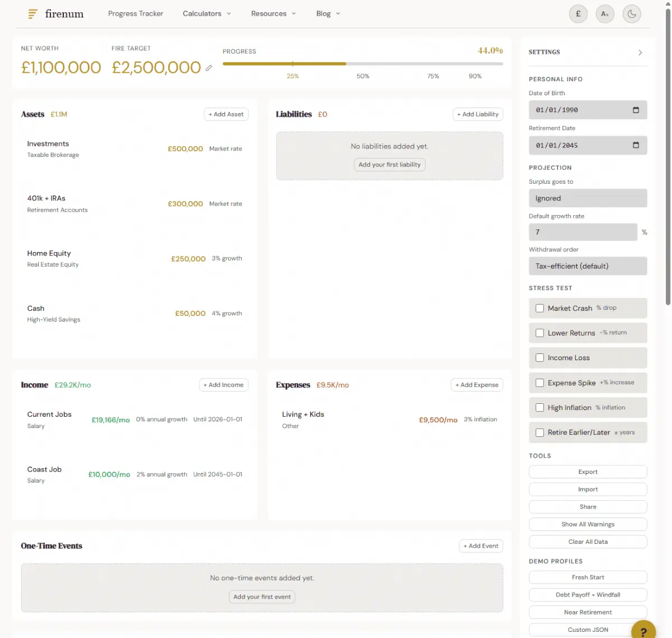This screenshot has width=672, height=638.
Task: Enable the Market Crash stress test
Action: [x=539, y=308]
